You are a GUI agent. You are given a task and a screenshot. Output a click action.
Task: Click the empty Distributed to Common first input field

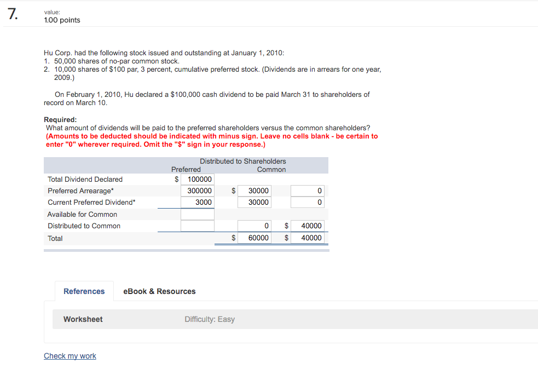pyautogui.click(x=198, y=226)
